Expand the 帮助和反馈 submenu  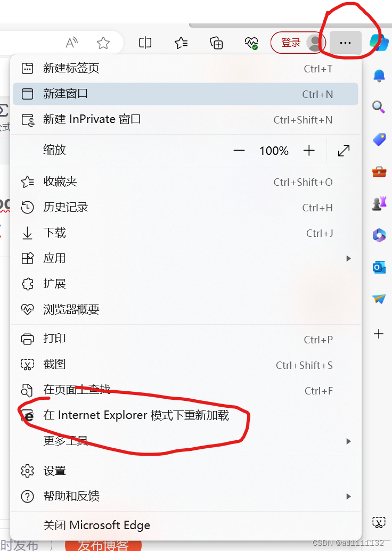pyautogui.click(x=186, y=496)
